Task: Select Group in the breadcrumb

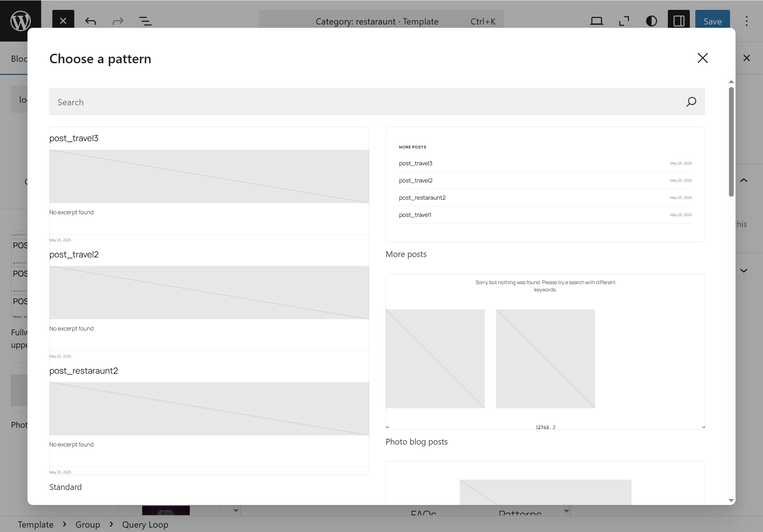Action: pyautogui.click(x=87, y=525)
